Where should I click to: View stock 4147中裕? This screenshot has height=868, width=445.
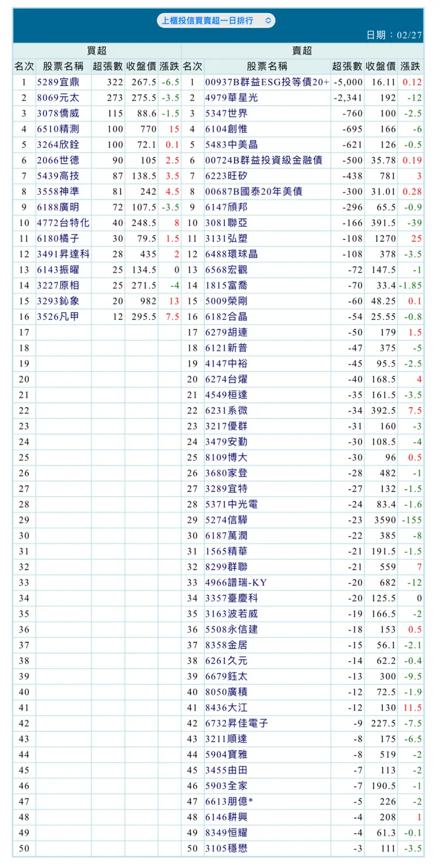(x=226, y=363)
